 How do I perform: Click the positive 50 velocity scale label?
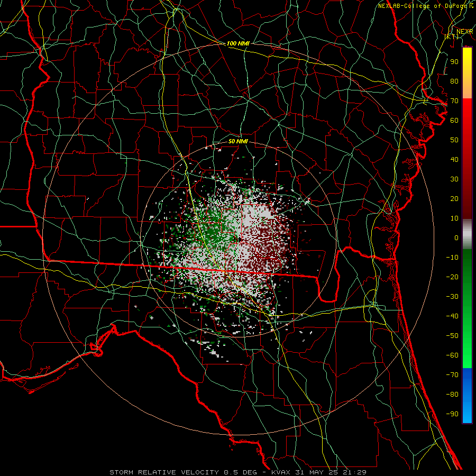click(x=454, y=140)
